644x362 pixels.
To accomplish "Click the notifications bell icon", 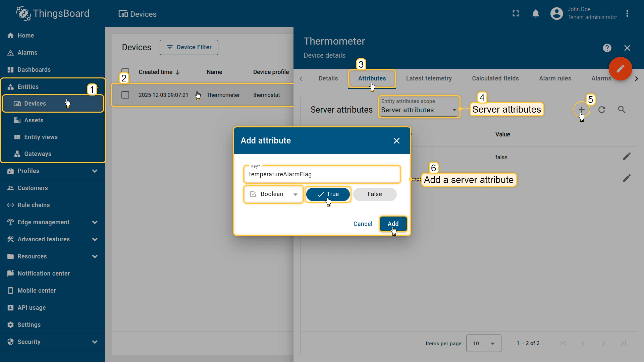I will 536,14.
